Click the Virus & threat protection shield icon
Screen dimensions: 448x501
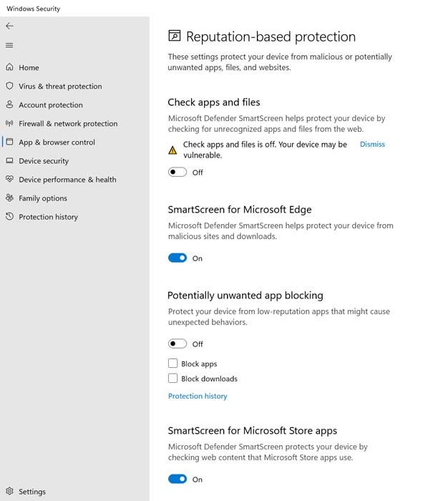click(x=9, y=86)
